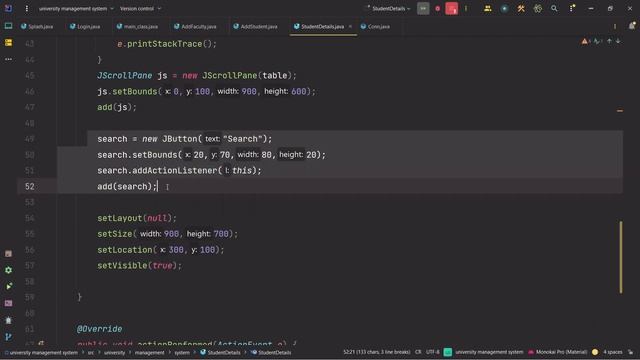Show more tool windows ellipsis
Image resolution: width=640 pixels, height=360 pixels.
(x=8, y=59)
